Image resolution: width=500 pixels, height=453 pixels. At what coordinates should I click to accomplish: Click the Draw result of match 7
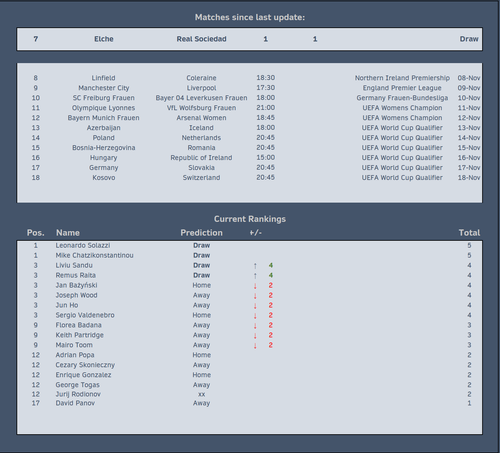[x=469, y=39]
